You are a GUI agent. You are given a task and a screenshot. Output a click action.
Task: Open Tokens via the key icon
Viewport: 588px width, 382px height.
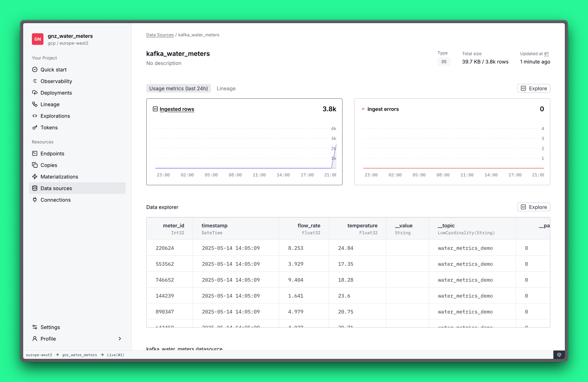coord(35,127)
